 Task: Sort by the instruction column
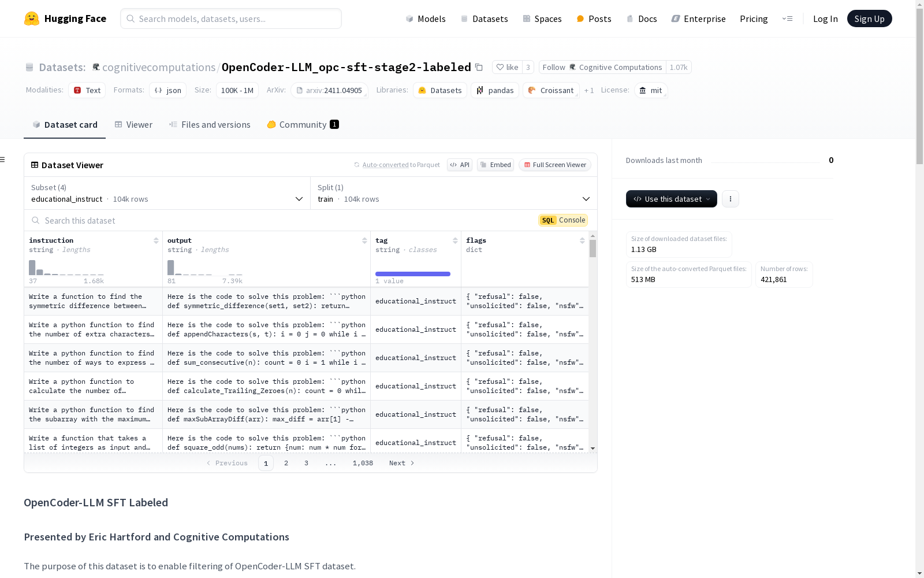156,240
